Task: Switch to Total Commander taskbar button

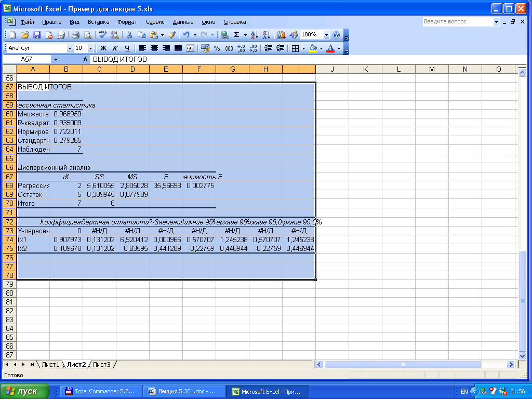Action: [x=101, y=391]
